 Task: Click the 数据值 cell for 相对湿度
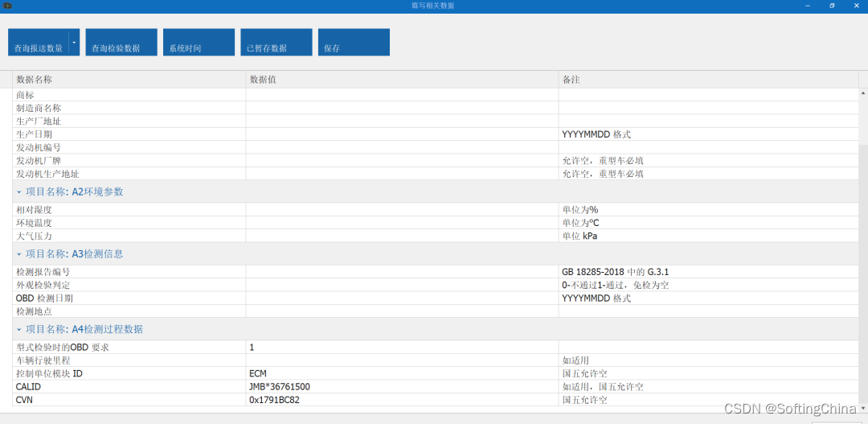coord(402,210)
